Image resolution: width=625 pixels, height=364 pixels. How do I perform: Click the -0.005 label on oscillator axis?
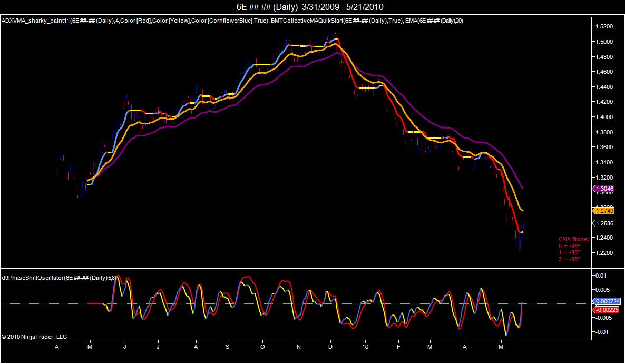pos(603,318)
